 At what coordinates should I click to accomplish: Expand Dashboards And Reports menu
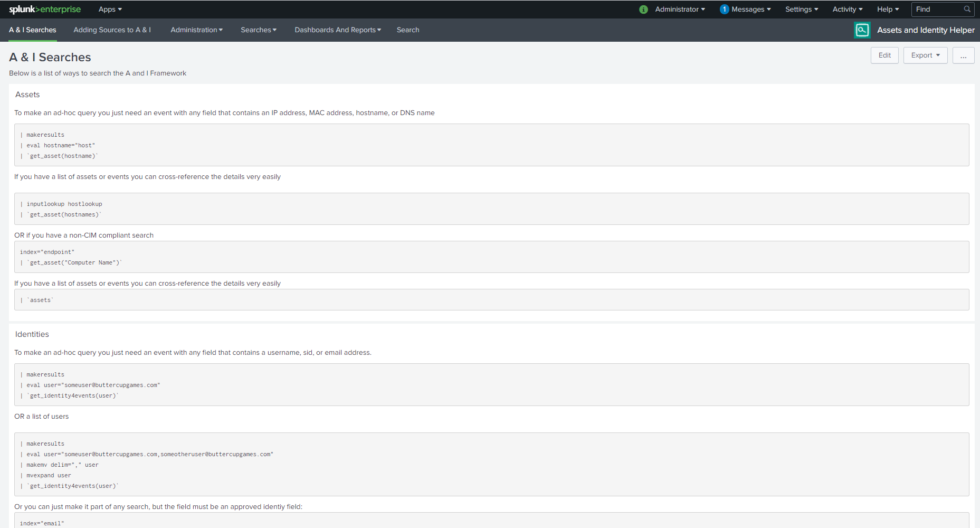pos(338,30)
